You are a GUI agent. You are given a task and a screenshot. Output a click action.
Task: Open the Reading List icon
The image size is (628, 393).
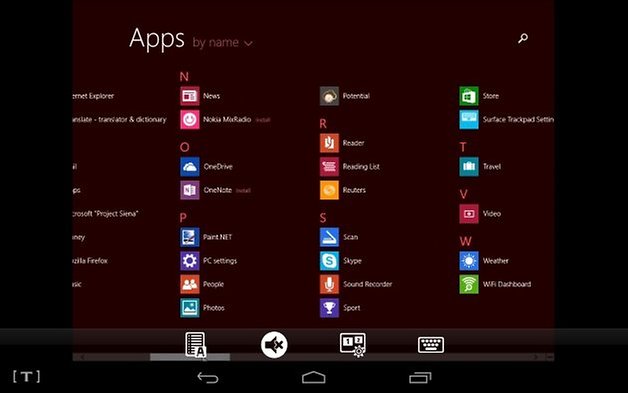pos(329,167)
